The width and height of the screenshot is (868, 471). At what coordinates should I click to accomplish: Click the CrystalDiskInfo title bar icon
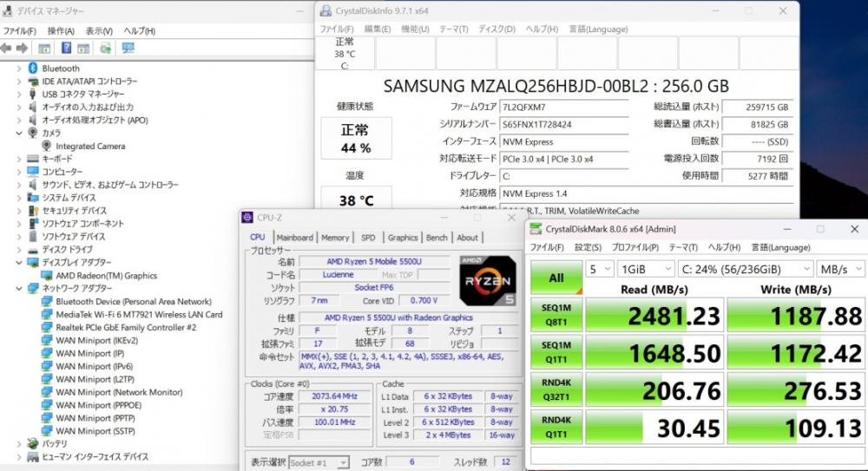tap(326, 10)
